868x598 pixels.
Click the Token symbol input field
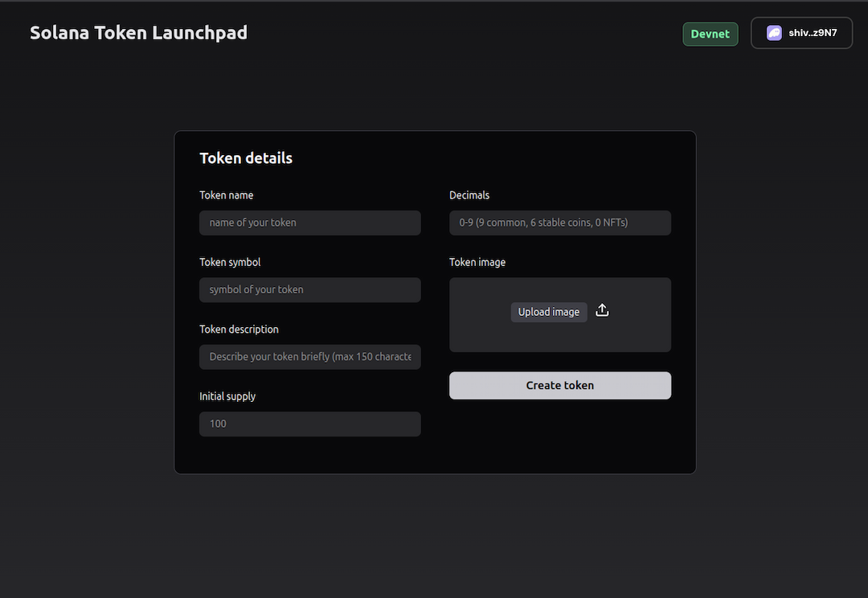pyautogui.click(x=309, y=289)
